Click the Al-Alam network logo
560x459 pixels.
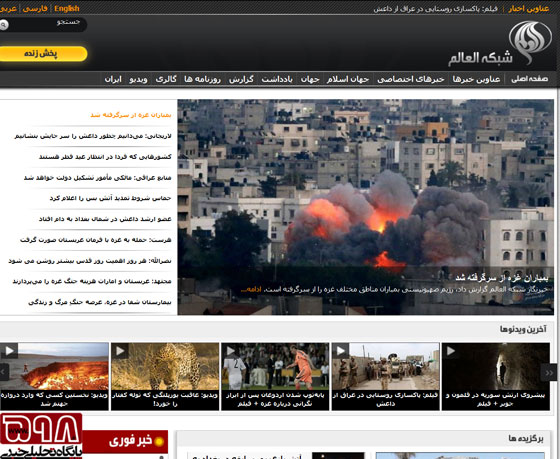pyautogui.click(x=500, y=44)
